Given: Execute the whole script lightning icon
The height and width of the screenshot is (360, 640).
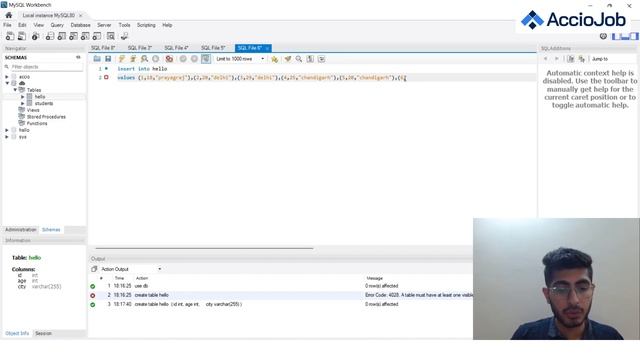Looking at the screenshot, I should 122,59.
